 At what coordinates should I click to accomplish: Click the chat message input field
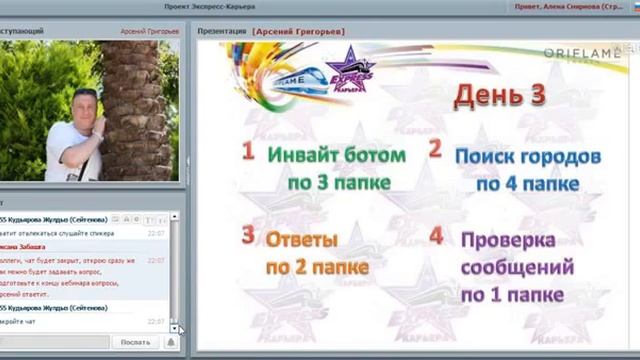coord(55,342)
